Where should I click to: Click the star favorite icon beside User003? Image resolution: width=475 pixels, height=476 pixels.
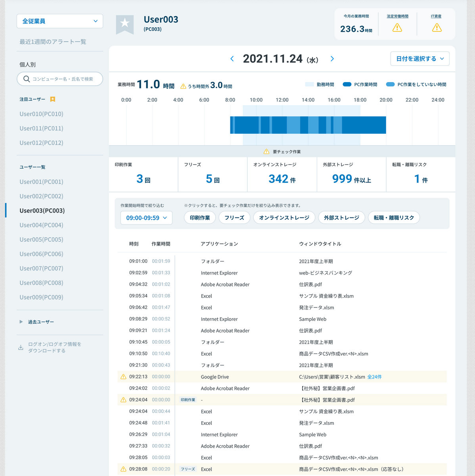click(124, 23)
